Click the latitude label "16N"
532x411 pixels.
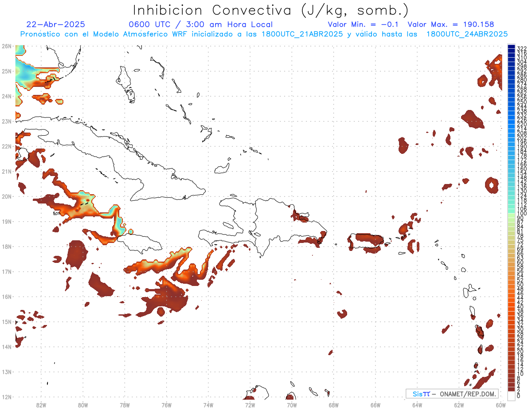pyautogui.click(x=6, y=297)
